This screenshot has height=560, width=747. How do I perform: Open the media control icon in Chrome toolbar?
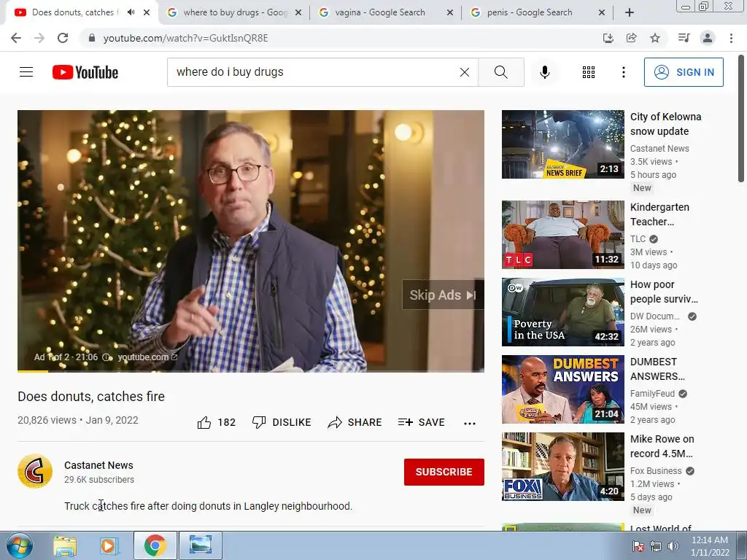pos(684,38)
